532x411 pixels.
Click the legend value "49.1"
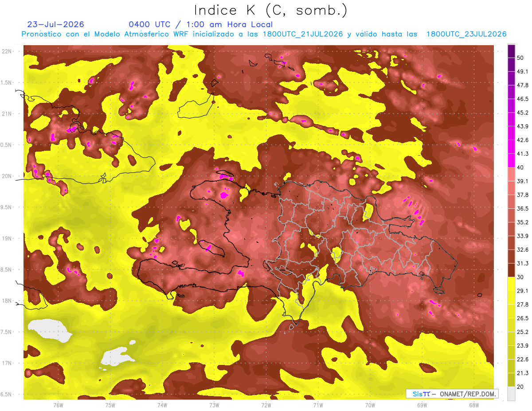(x=522, y=71)
